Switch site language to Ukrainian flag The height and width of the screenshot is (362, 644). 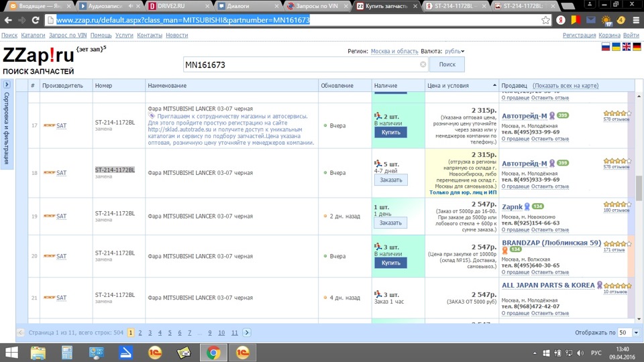616,47
